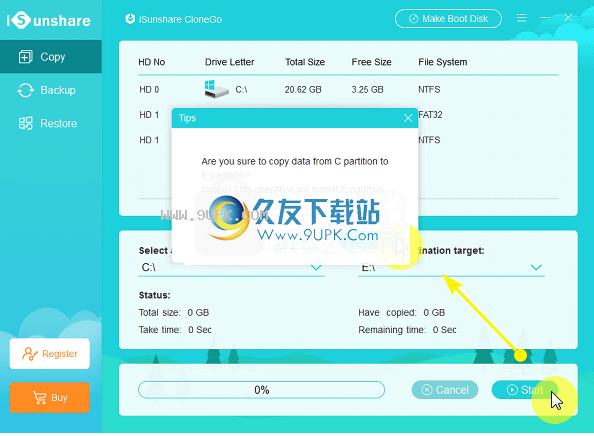Click the Copy sidebar icon

26,57
